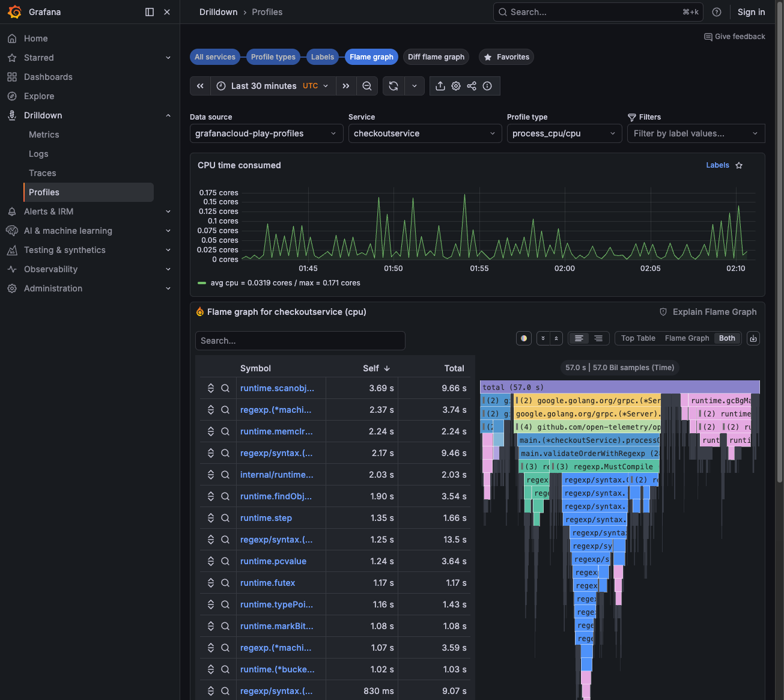
Task: Open the share link icon
Action: coord(472,86)
